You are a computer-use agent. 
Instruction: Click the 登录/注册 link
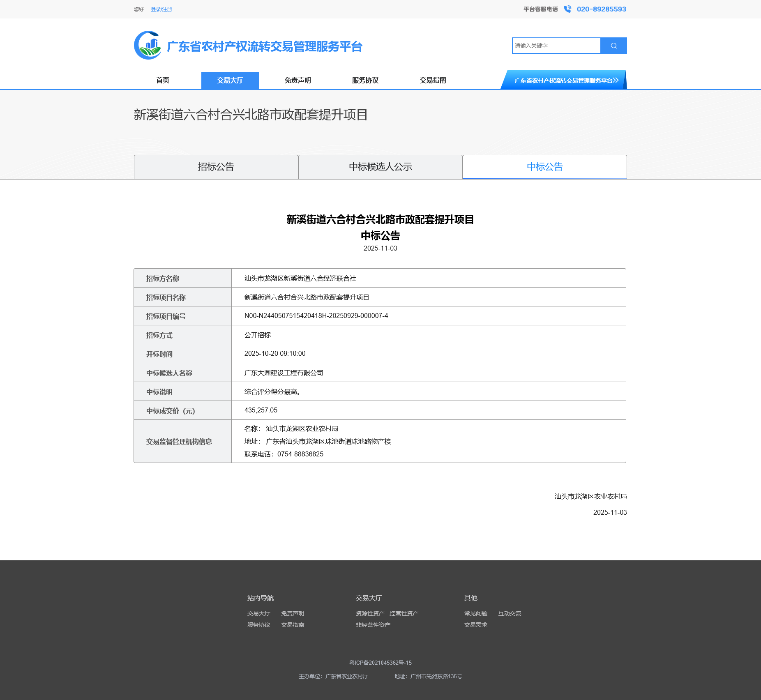161,9
